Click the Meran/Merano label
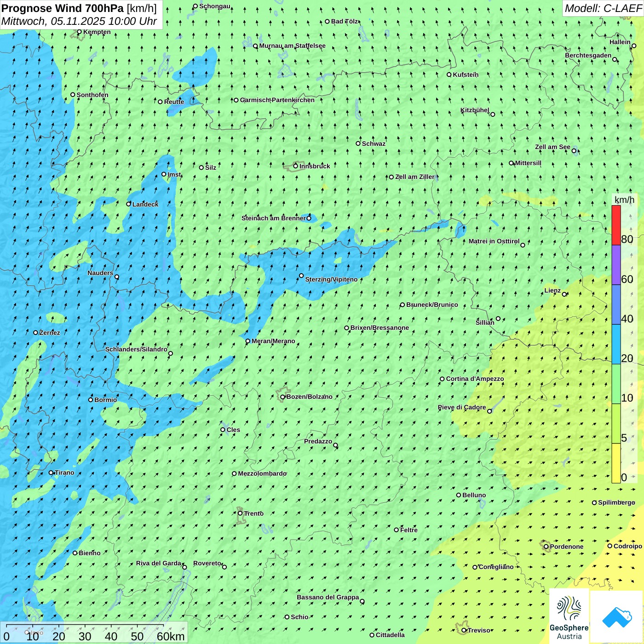This screenshot has height=644, width=644. click(273, 341)
